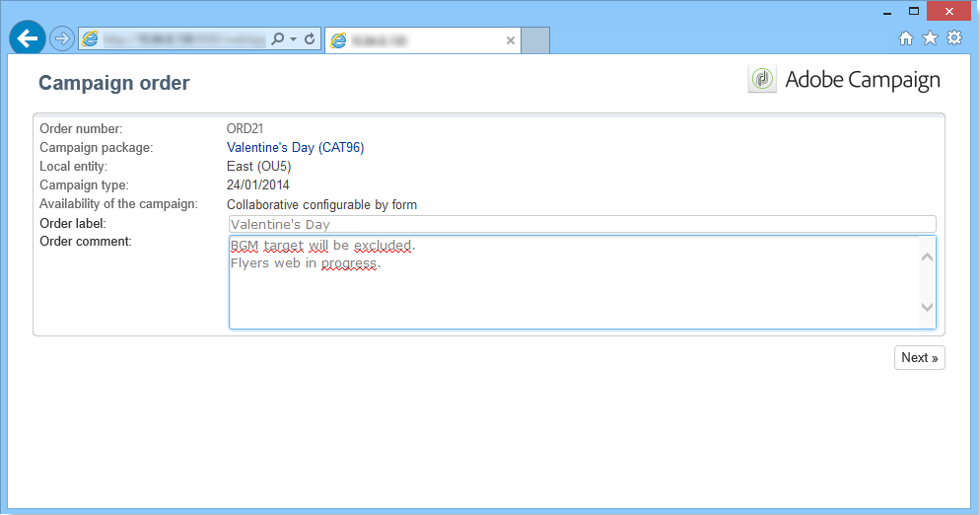Click inside the Order comment text area
Image resolution: width=980 pixels, height=515 pixels.
point(582,282)
